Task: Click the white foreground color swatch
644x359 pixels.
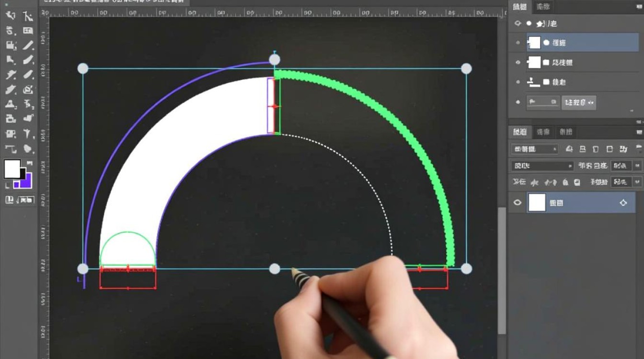Action: [12, 168]
